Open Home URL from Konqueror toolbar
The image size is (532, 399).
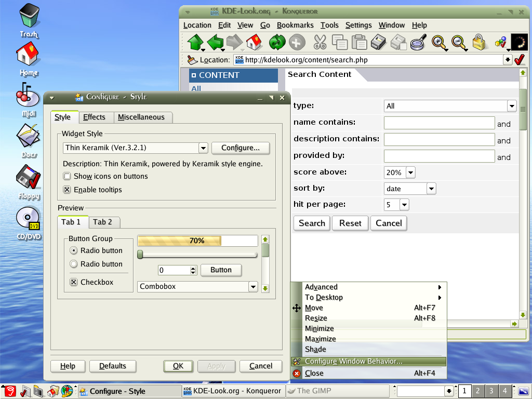click(254, 43)
